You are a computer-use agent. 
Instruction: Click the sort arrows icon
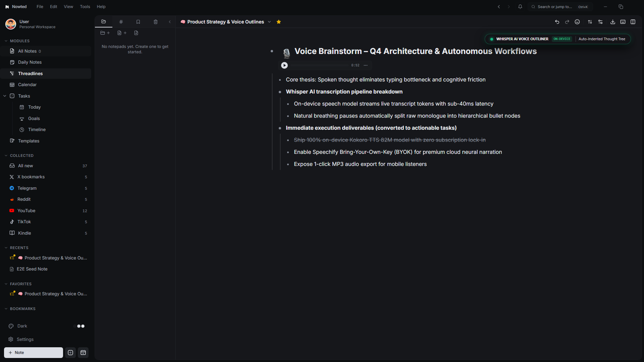590,22
